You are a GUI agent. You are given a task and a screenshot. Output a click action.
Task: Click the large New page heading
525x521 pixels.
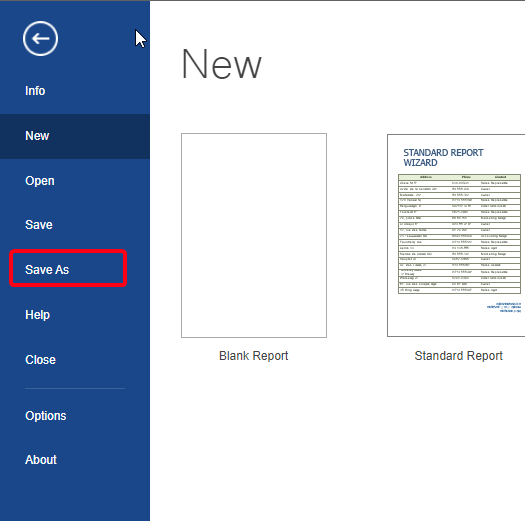click(221, 64)
